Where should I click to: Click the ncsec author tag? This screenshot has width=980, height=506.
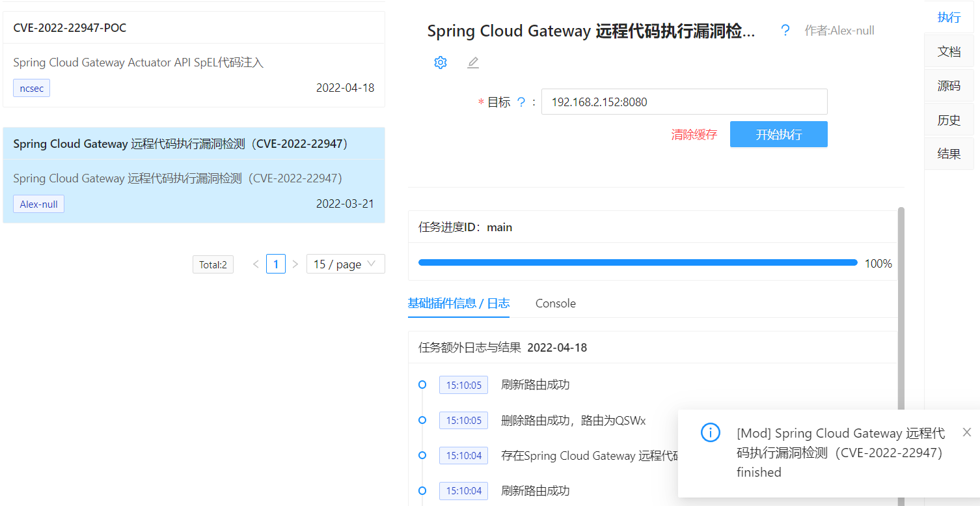click(31, 88)
